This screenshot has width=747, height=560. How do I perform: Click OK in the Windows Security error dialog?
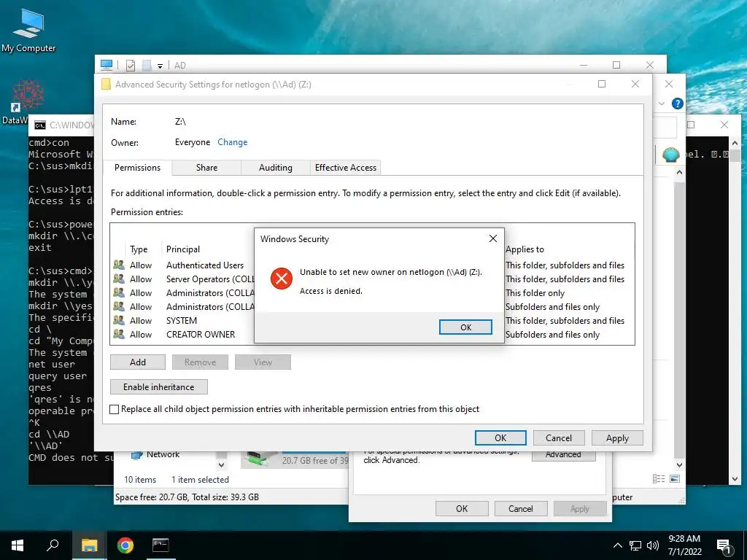point(465,327)
